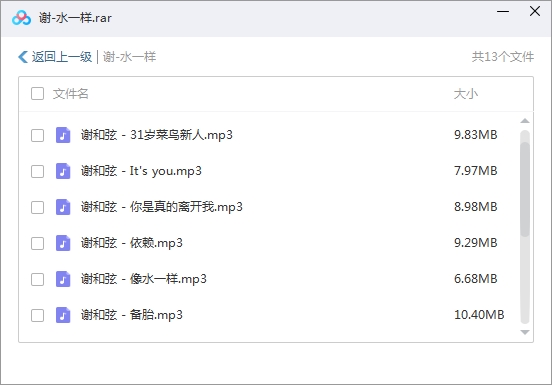Click the 谢-水一样 breadcrumb folder name
Screen dimensions: 552x385
click(129, 57)
